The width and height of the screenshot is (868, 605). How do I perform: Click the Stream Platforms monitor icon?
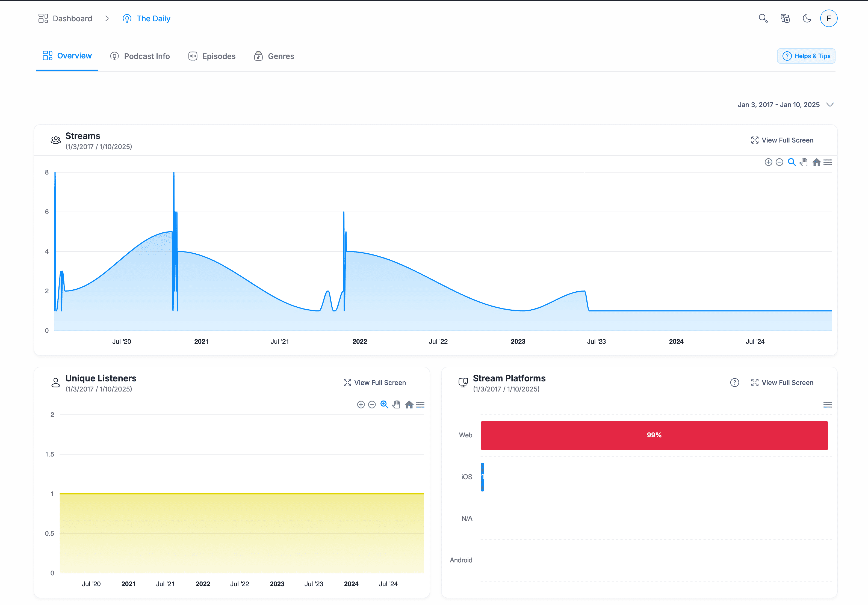pyautogui.click(x=463, y=382)
